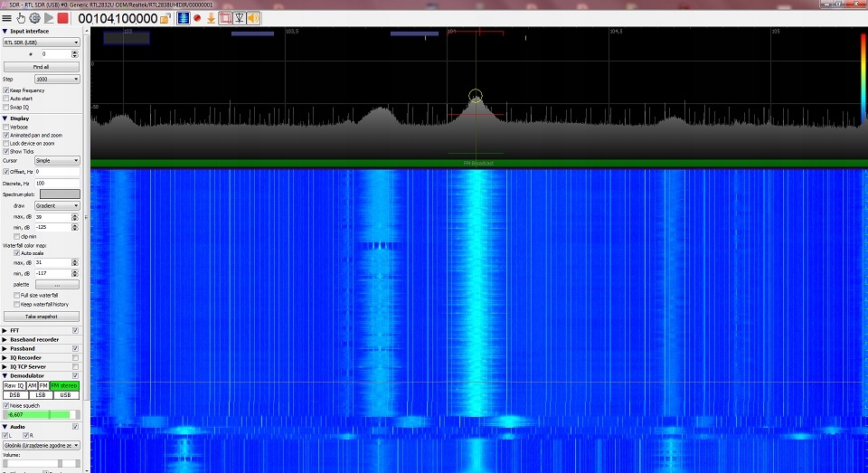The height and width of the screenshot is (473, 868).
Task: Click the settings gear icon
Action: click(x=34, y=17)
